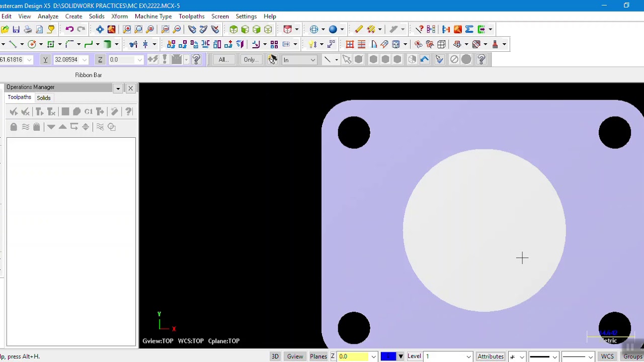Viewport: 644px width, 362px height.
Task: Click the Analyze entity question-arrow icon
Action: 420,30
